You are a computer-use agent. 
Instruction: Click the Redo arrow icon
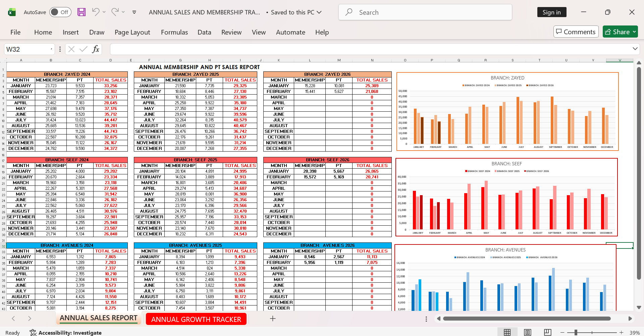(x=115, y=12)
